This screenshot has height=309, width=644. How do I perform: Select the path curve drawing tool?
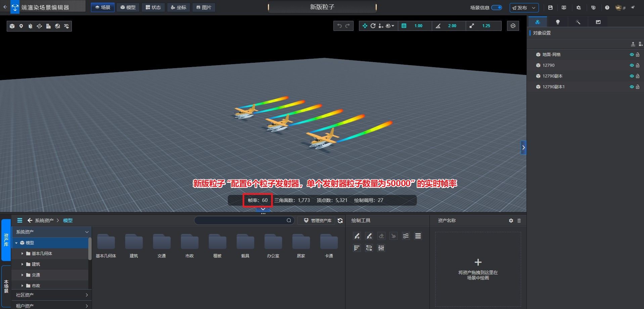point(369,248)
